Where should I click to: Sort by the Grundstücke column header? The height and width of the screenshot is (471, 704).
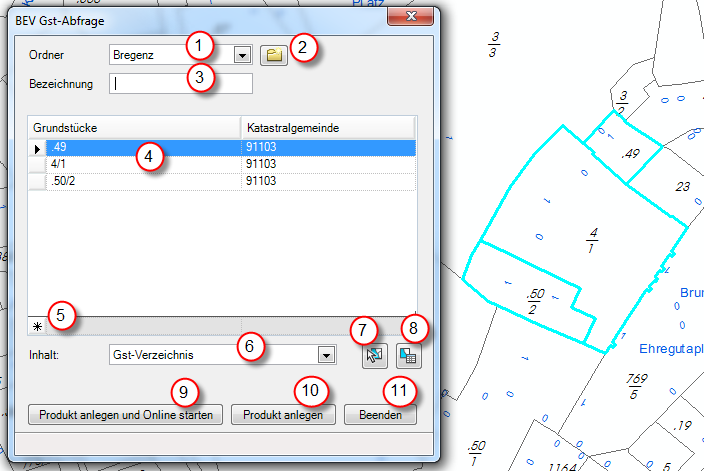(135, 128)
